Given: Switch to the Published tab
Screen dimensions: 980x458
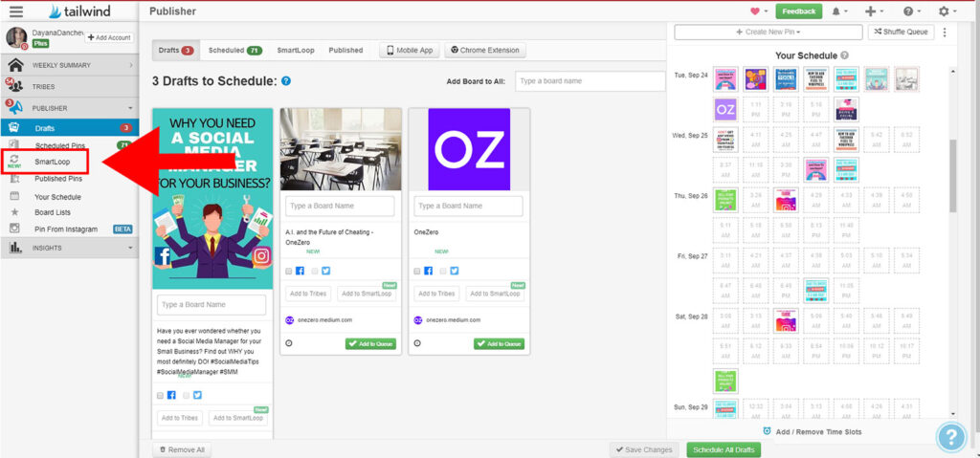Looking at the screenshot, I should pos(345,51).
